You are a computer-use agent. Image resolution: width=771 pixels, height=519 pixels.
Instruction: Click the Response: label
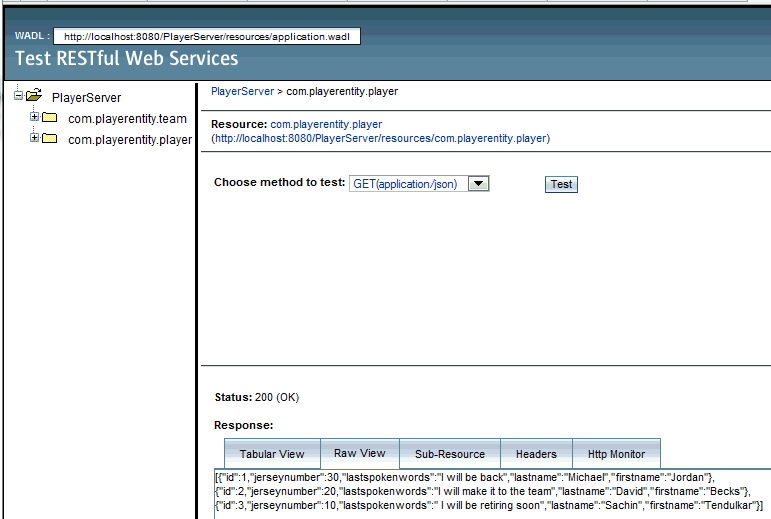[x=243, y=425]
